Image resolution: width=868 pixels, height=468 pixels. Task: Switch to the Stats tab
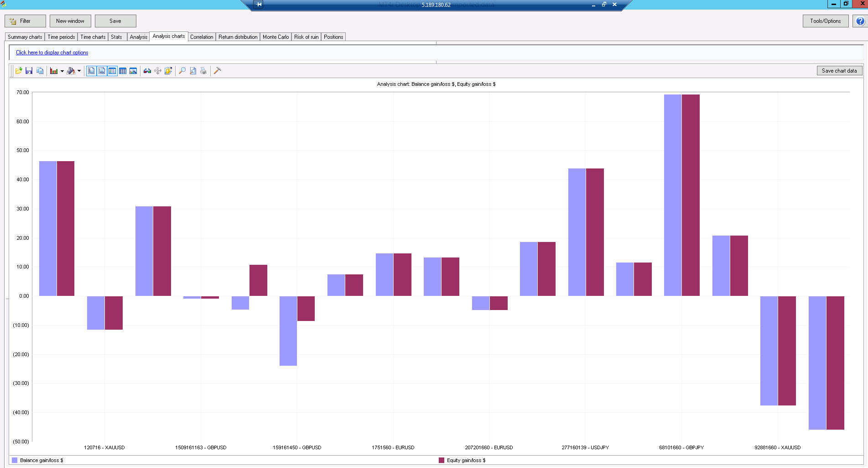pos(116,37)
